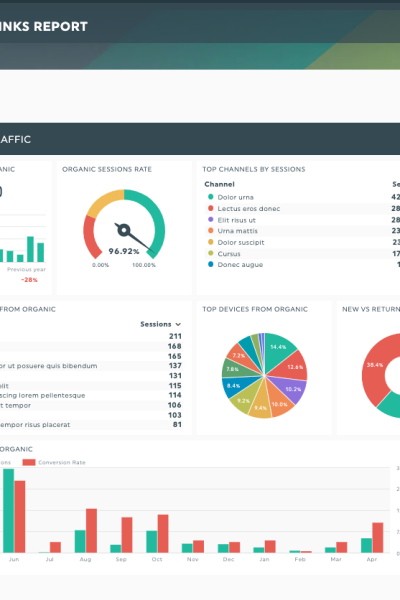
Task: Select the tempor risus placerat row
Action: [x=91, y=424]
